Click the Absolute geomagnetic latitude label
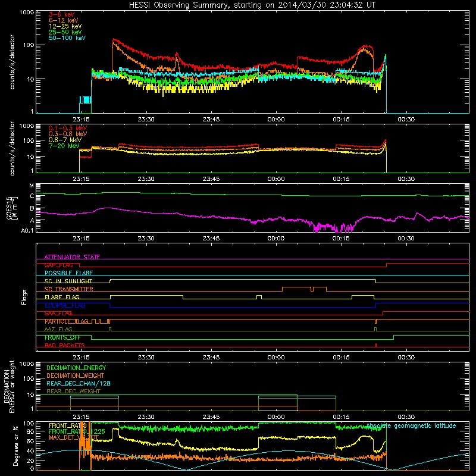 point(411,425)
